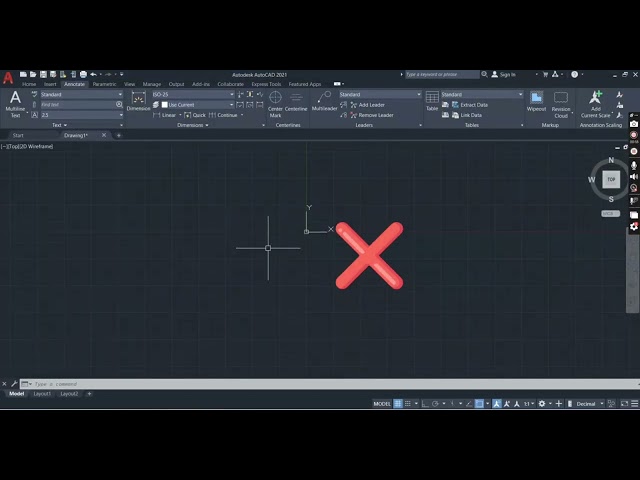Select the Centerline tool

pos(296,101)
